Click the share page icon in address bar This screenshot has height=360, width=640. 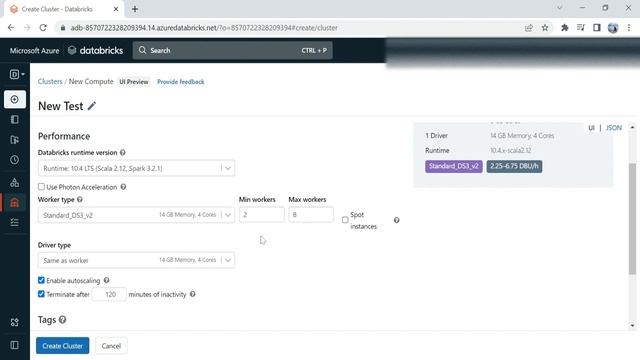point(529,28)
